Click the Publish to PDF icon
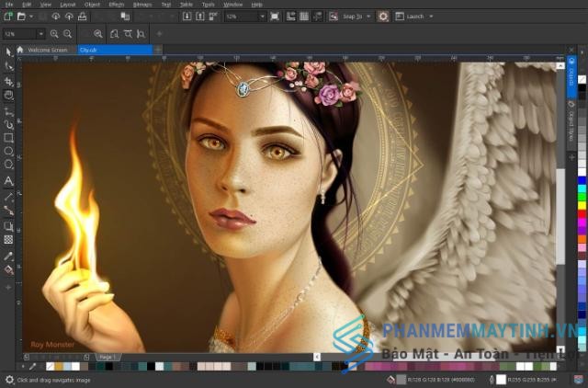This screenshot has height=388, width=588. tap(213, 17)
